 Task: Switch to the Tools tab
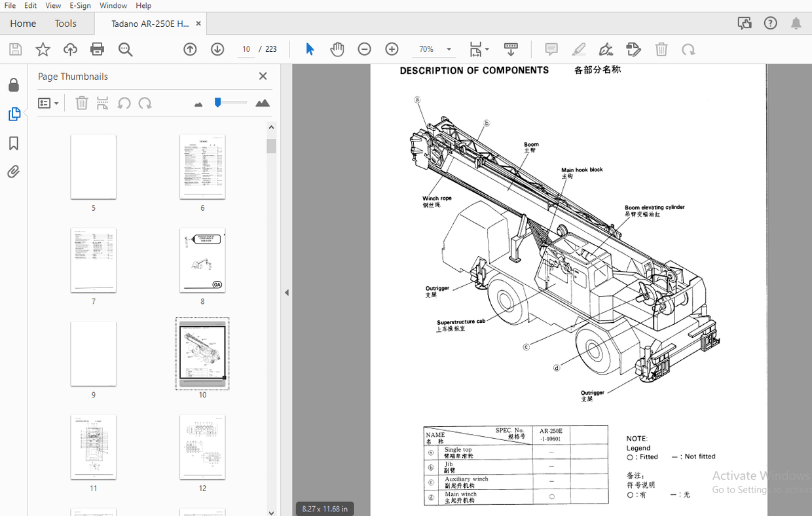(x=65, y=23)
